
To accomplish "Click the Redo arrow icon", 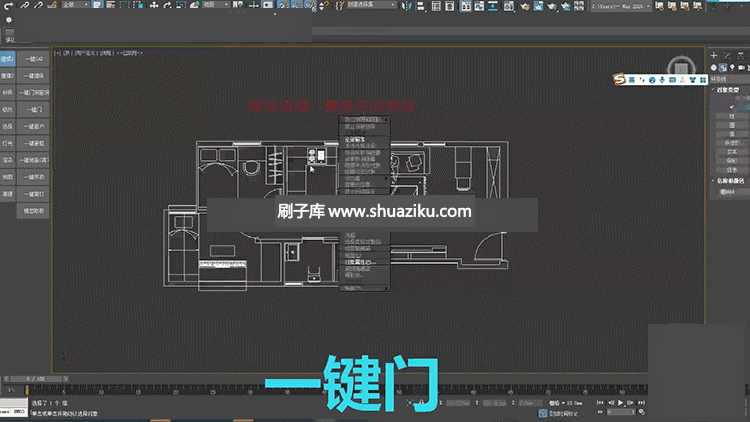I will tap(8, 5).
